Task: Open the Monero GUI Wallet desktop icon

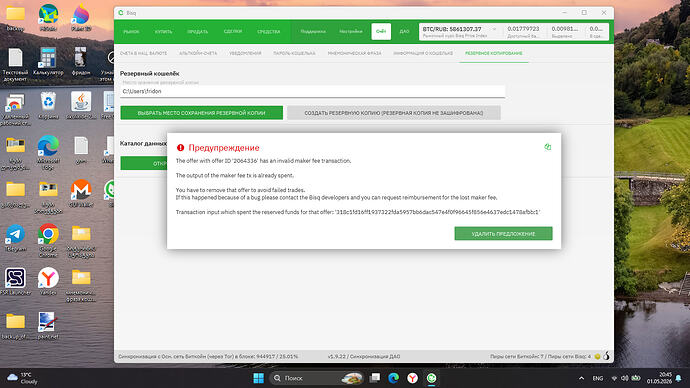Action: click(81, 194)
